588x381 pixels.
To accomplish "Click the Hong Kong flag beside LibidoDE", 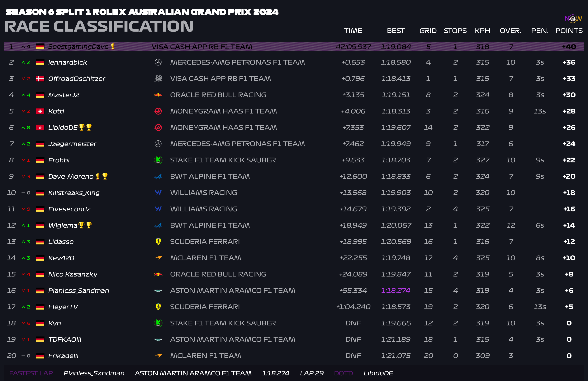I will (40, 127).
